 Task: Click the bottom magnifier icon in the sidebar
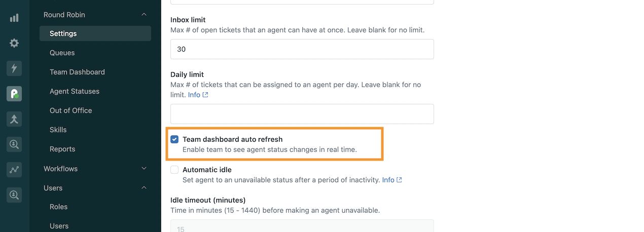click(x=14, y=195)
